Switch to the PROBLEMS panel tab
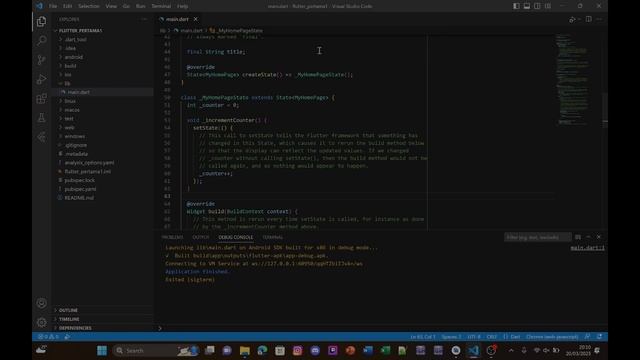This screenshot has height=360, width=640. [x=172, y=237]
